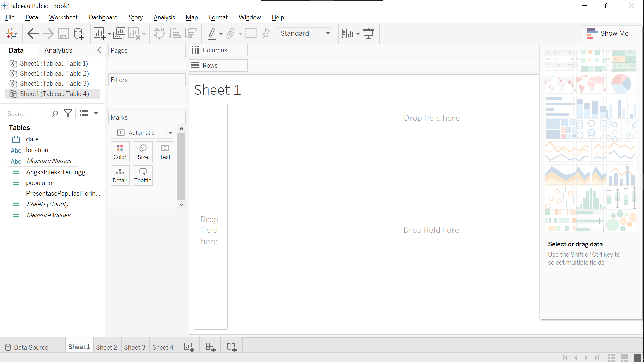Screen dimensions: 644x362
Task: Click the Sort Ascending toolbar icon
Action: [x=175, y=34]
